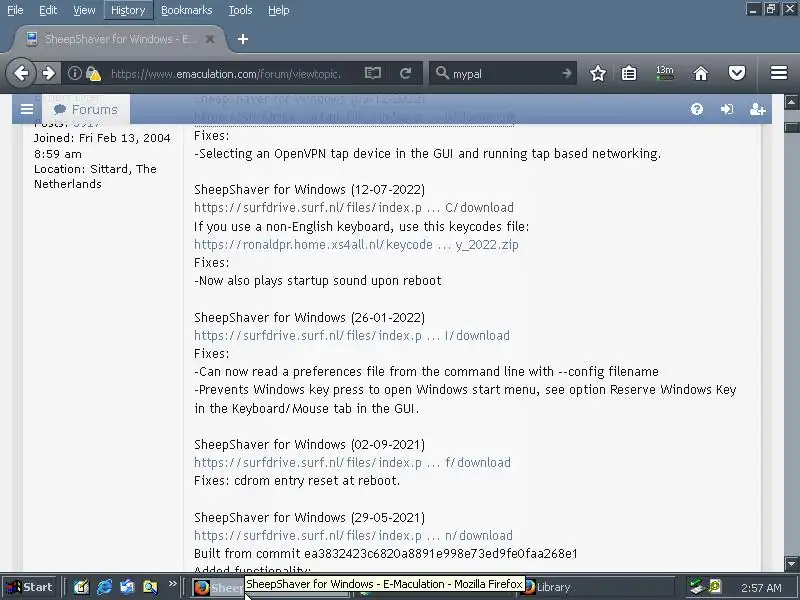Go to the browser home page

click(701, 74)
